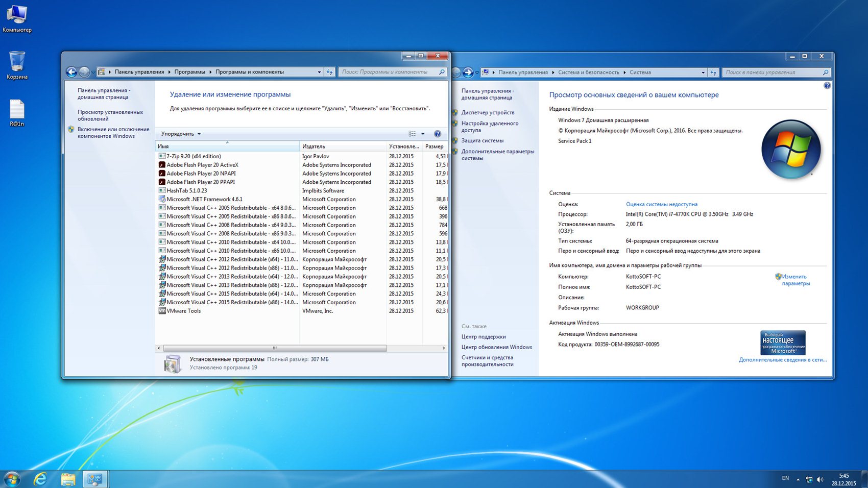Open the Центр обновления Windows link
This screenshot has width=868, height=488.
pyautogui.click(x=497, y=347)
